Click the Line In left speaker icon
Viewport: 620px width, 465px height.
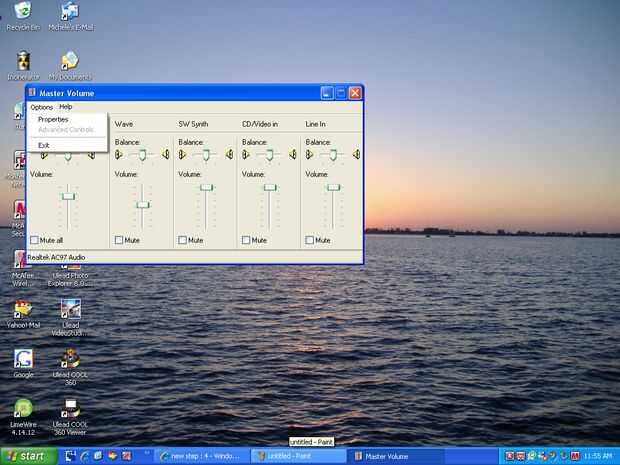point(310,155)
